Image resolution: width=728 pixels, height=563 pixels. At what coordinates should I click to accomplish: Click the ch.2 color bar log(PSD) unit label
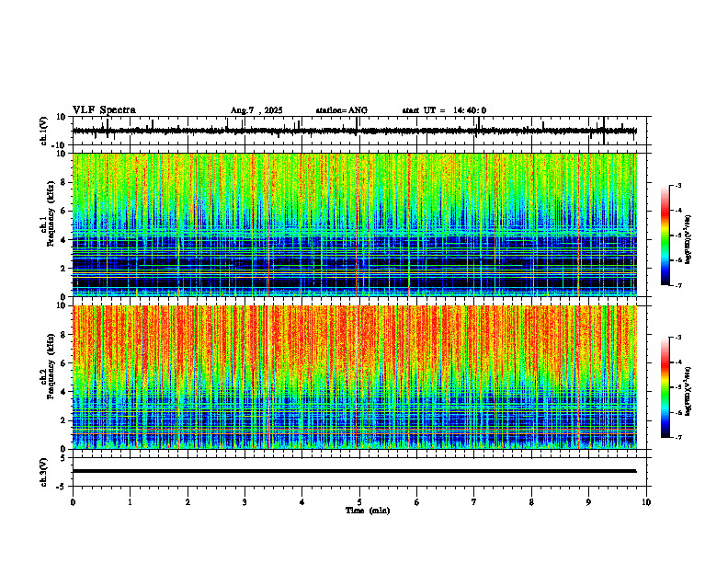pos(688,392)
